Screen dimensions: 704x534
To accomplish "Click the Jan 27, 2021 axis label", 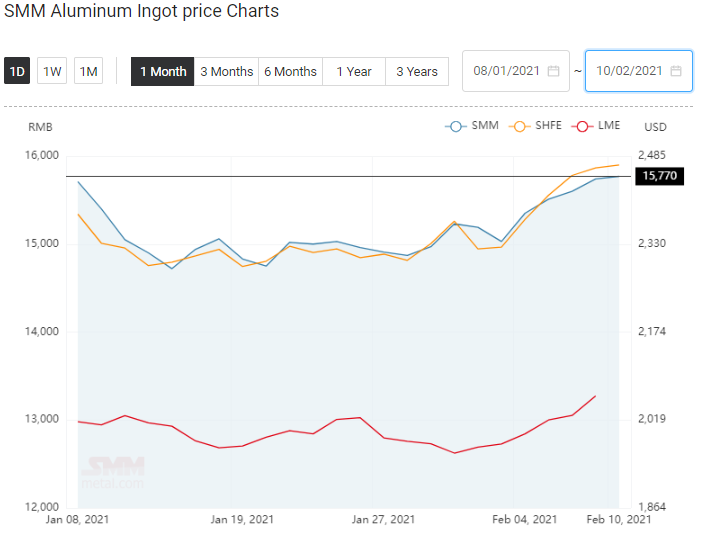I will coord(383,520).
